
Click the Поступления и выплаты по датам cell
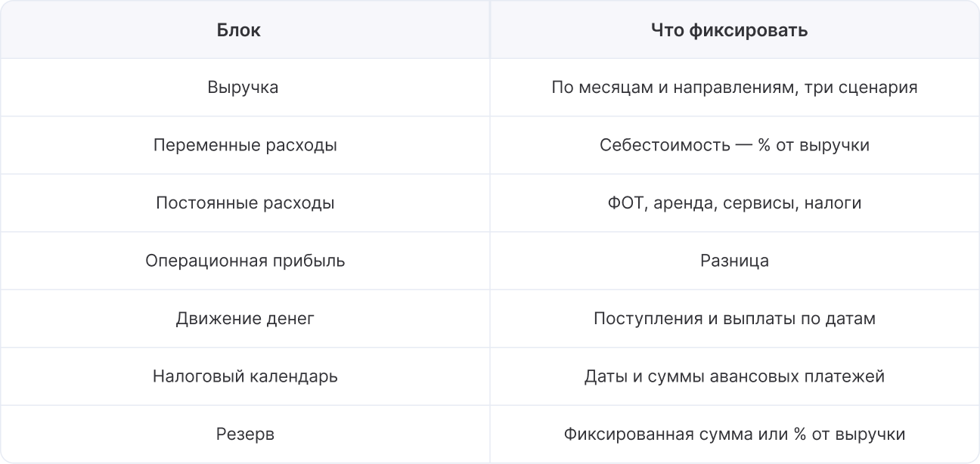click(734, 318)
